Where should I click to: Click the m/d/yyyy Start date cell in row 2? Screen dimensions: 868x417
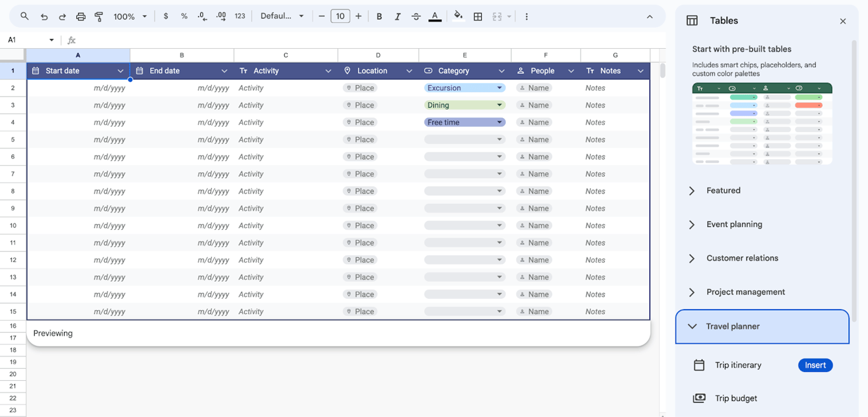(x=78, y=88)
